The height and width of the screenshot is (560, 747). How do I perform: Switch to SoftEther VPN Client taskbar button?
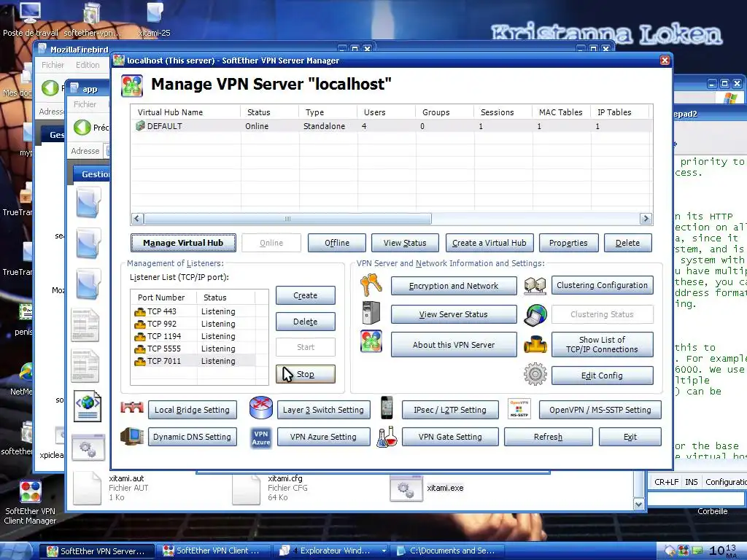coord(214,551)
